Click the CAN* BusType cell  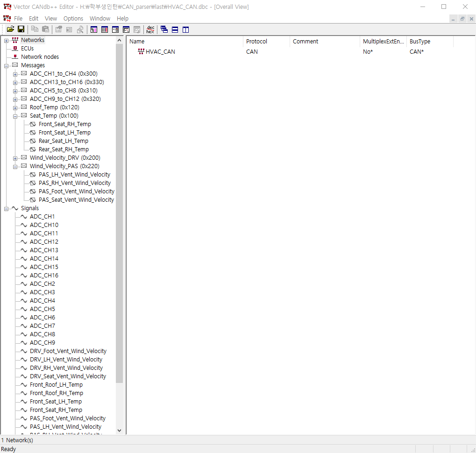coord(417,51)
